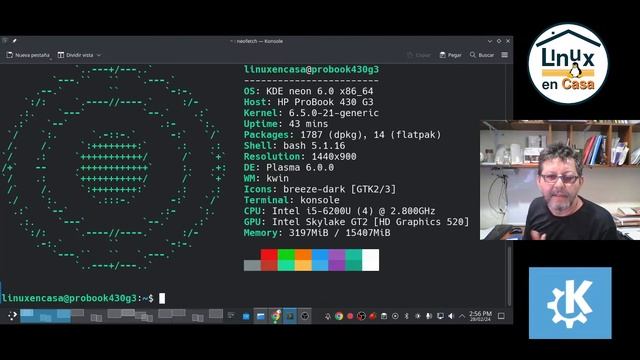
Task: Open the Konsole hamburger menu
Action: coord(504,55)
